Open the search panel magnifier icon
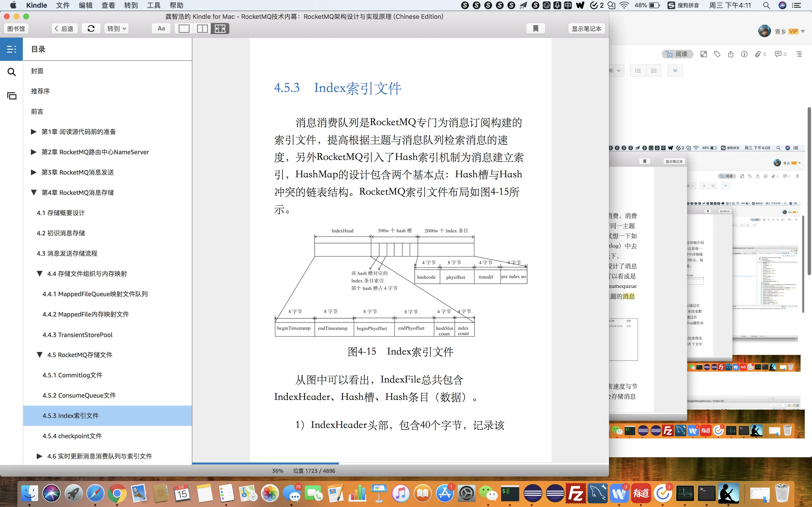 11,72
